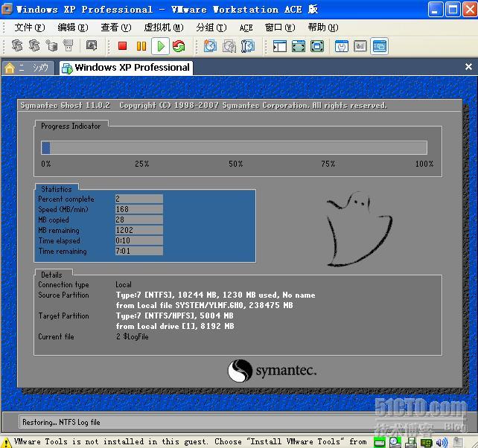478x448 pixels.
Task: Click the Time remaining value 7:01
Action: click(x=139, y=251)
